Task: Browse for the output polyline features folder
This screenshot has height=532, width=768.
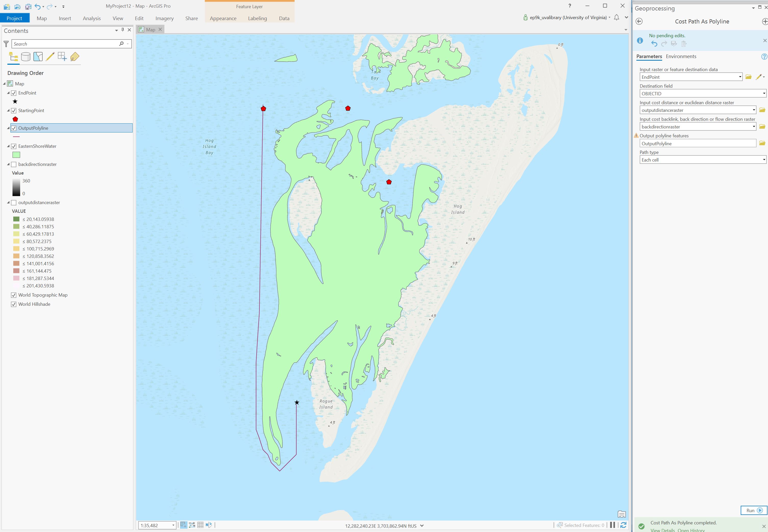Action: click(762, 143)
